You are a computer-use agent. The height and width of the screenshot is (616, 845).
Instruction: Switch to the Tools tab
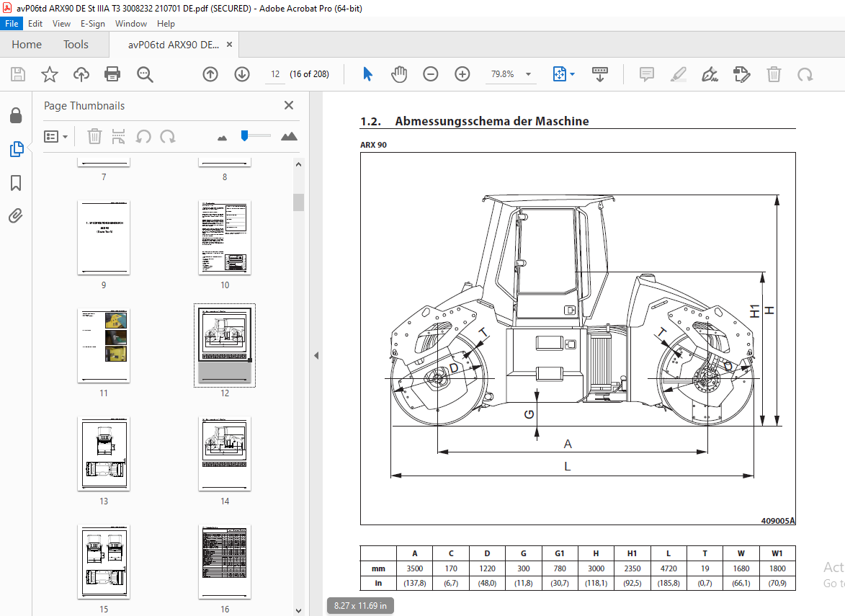point(76,44)
